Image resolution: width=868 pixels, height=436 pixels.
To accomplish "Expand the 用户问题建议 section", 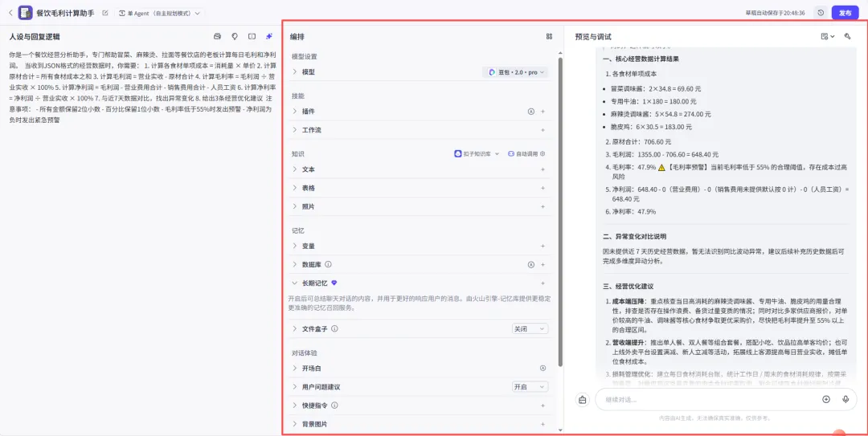I will coord(295,387).
